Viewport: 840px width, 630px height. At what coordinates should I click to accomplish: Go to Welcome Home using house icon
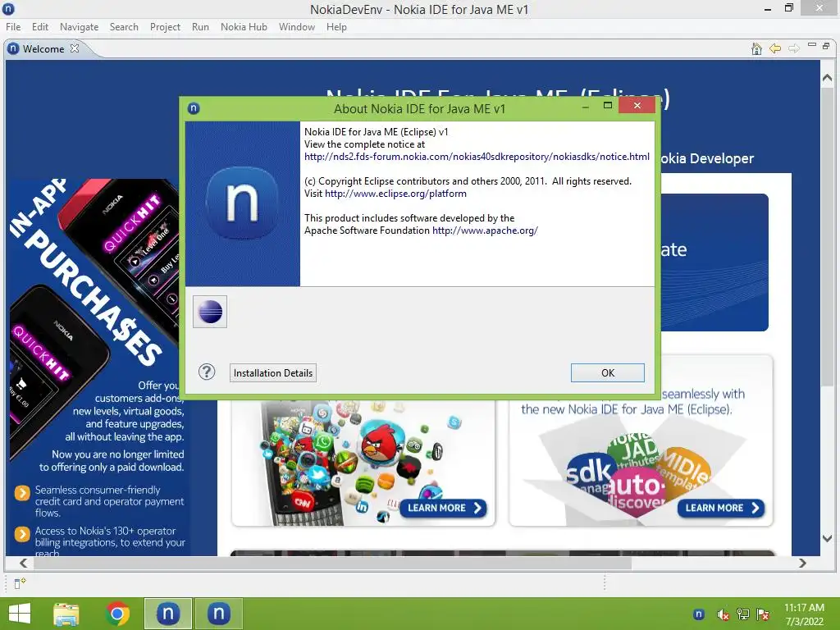[x=756, y=48]
